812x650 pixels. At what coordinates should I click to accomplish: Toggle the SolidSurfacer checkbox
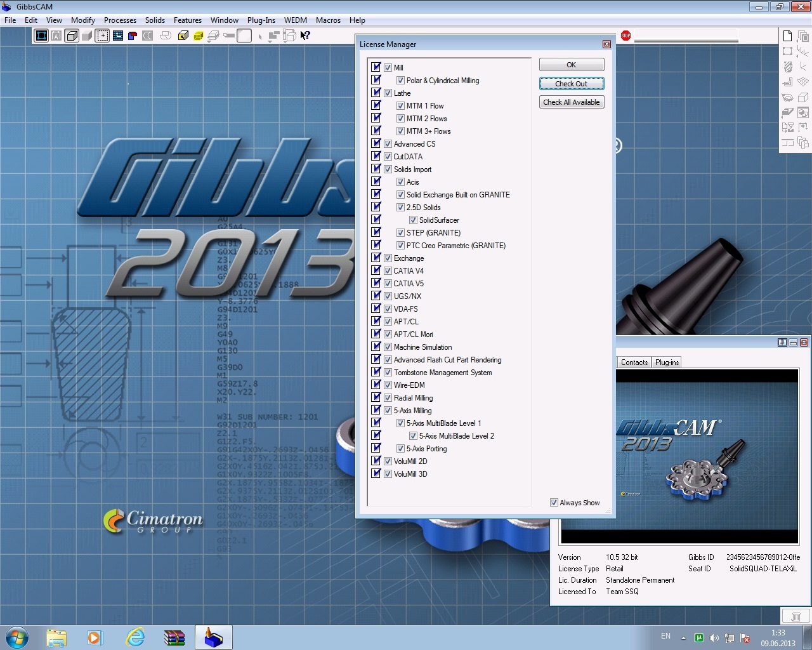(x=413, y=220)
